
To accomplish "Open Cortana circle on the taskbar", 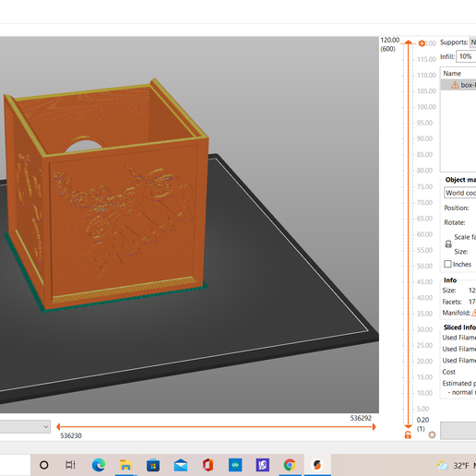I will [44, 465].
